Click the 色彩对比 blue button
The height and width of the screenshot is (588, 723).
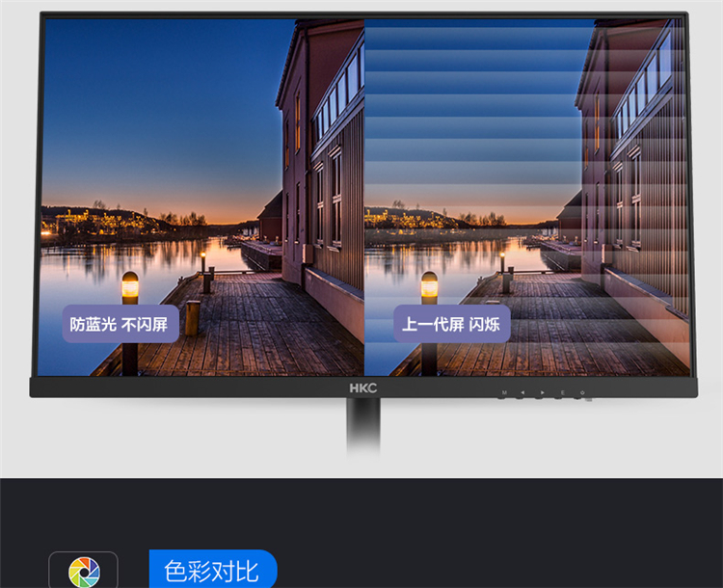click(x=212, y=570)
